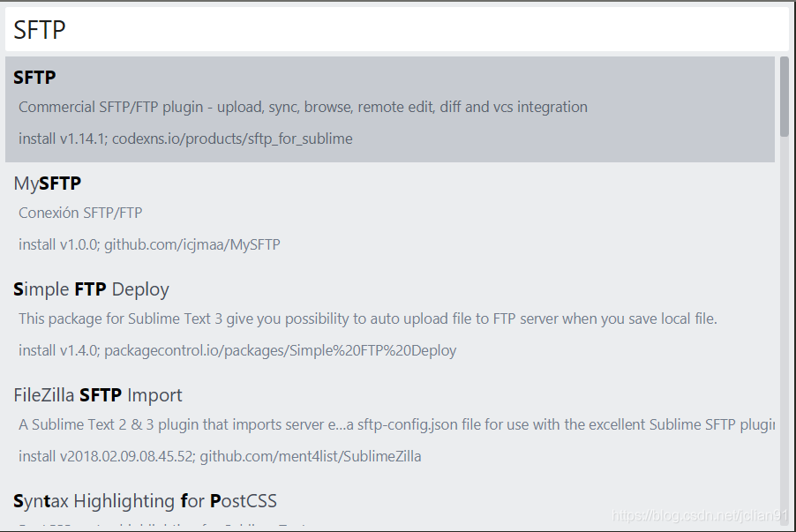
Task: Pick the FileZilla SFTP Import package
Action: (x=390, y=427)
